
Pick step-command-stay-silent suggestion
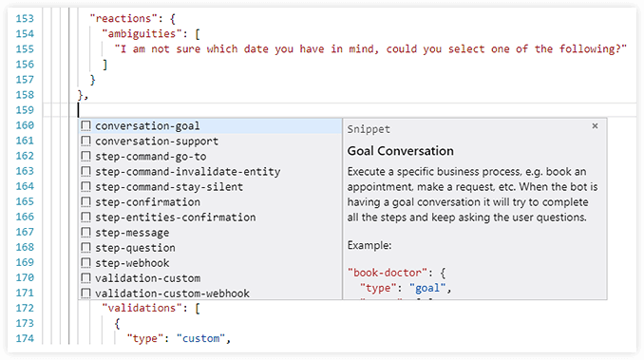(x=210, y=187)
